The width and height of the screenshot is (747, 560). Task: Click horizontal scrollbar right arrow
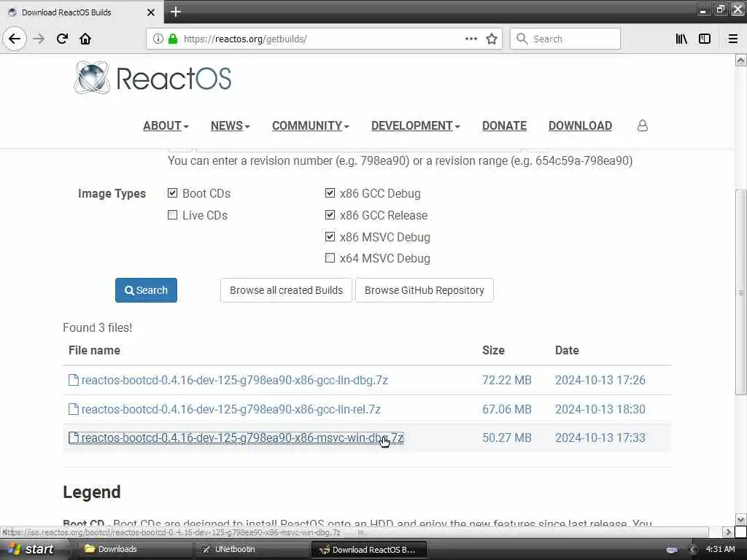(x=727, y=532)
